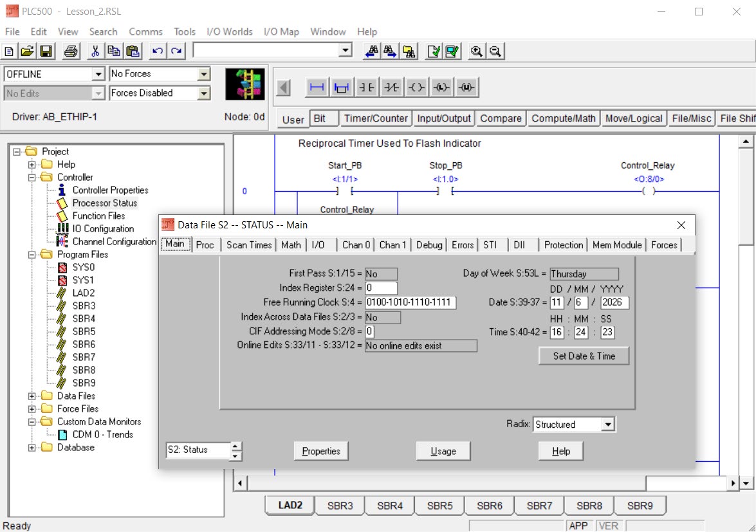756x532 pixels.
Task: Click the ladder animation logo icon
Action: click(245, 84)
